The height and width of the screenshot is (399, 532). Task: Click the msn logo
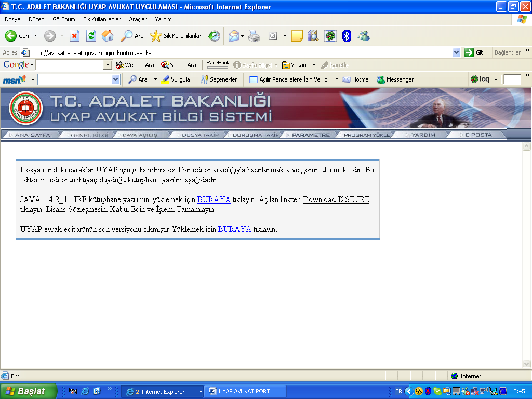[x=14, y=79]
